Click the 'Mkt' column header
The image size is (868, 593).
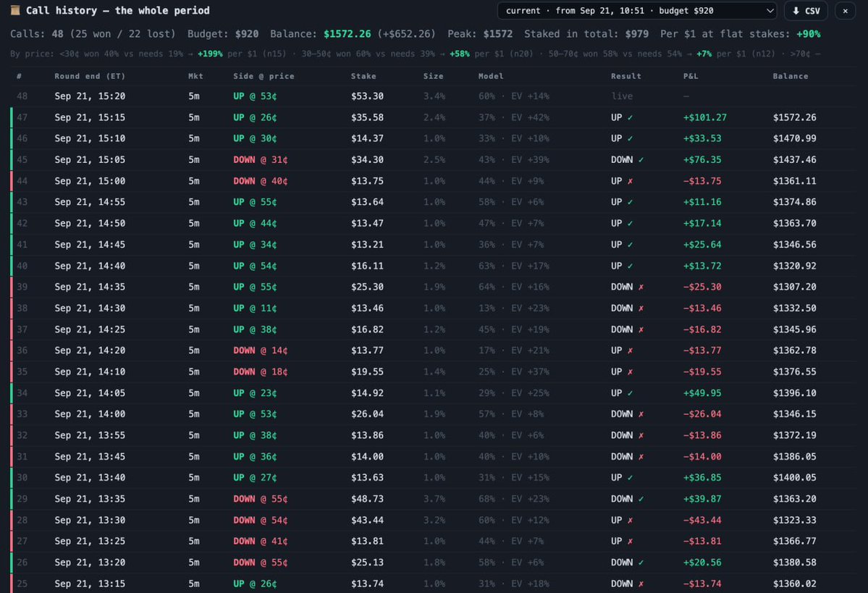[195, 77]
